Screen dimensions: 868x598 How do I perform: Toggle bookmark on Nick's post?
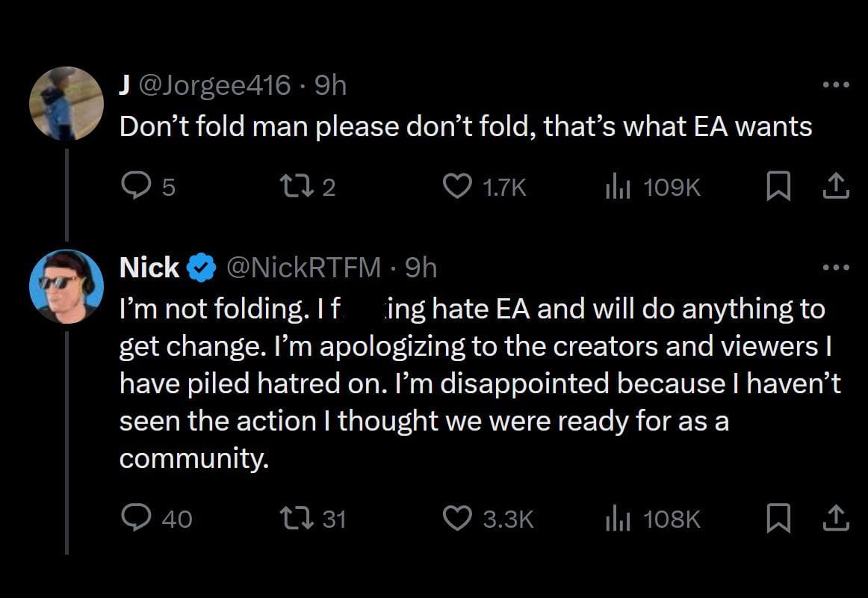click(778, 518)
